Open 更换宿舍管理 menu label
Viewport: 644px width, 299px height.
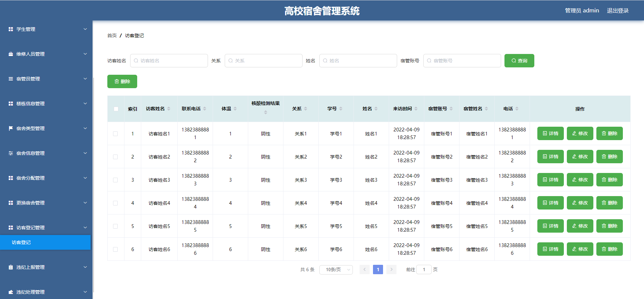click(x=31, y=203)
